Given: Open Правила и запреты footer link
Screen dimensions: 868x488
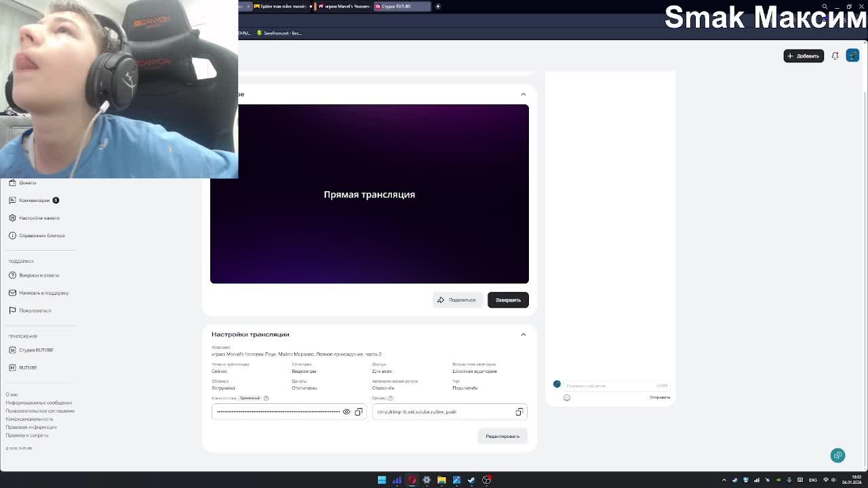Looking at the screenshot, I should pyautogui.click(x=27, y=435).
